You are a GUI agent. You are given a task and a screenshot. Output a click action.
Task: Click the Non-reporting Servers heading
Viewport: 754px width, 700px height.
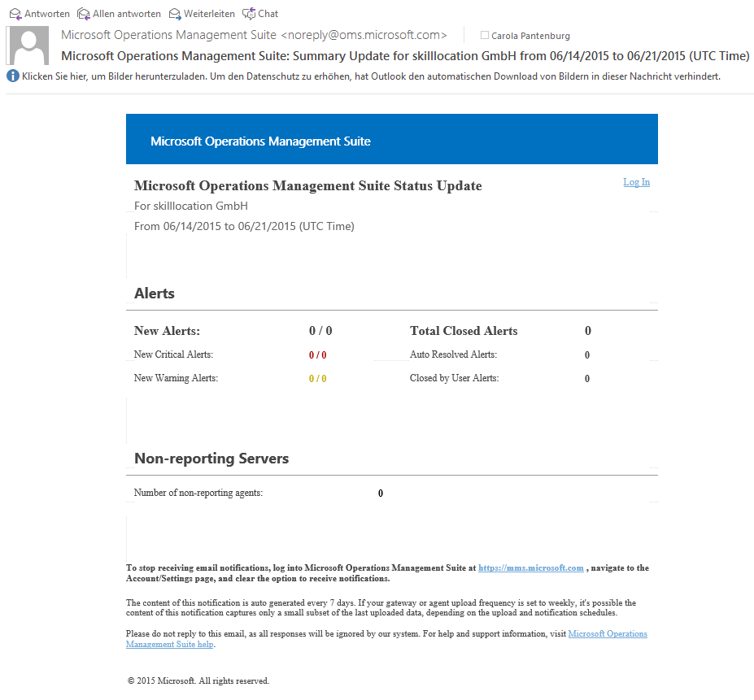point(211,459)
